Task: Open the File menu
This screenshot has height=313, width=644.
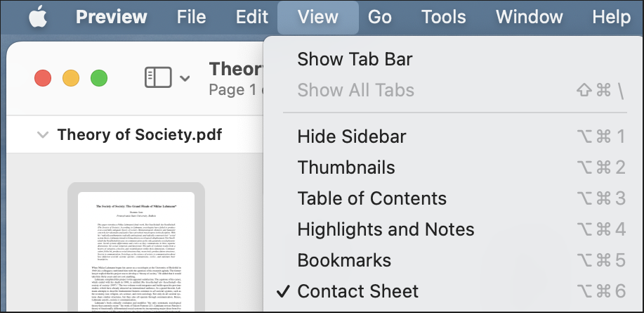Action: [191, 18]
